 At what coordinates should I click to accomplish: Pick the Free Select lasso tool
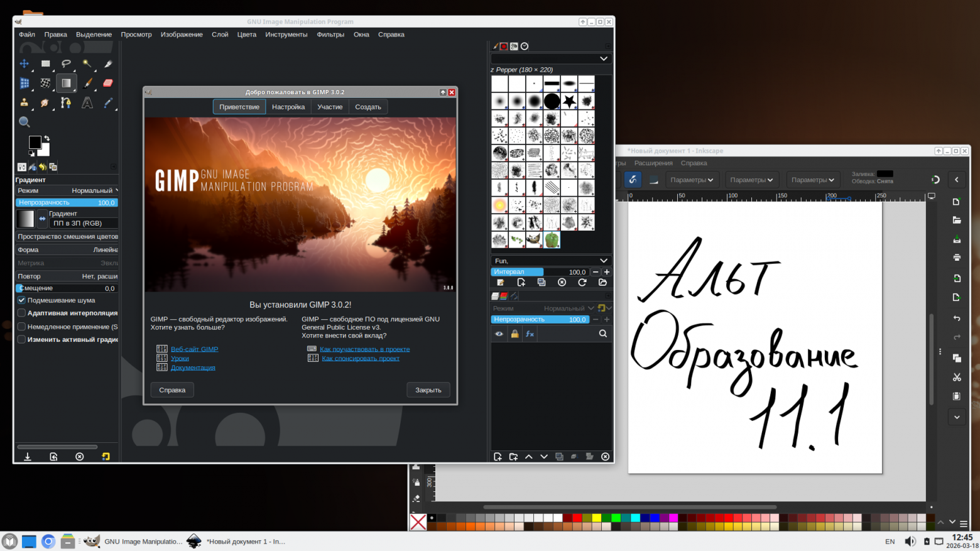point(66,63)
